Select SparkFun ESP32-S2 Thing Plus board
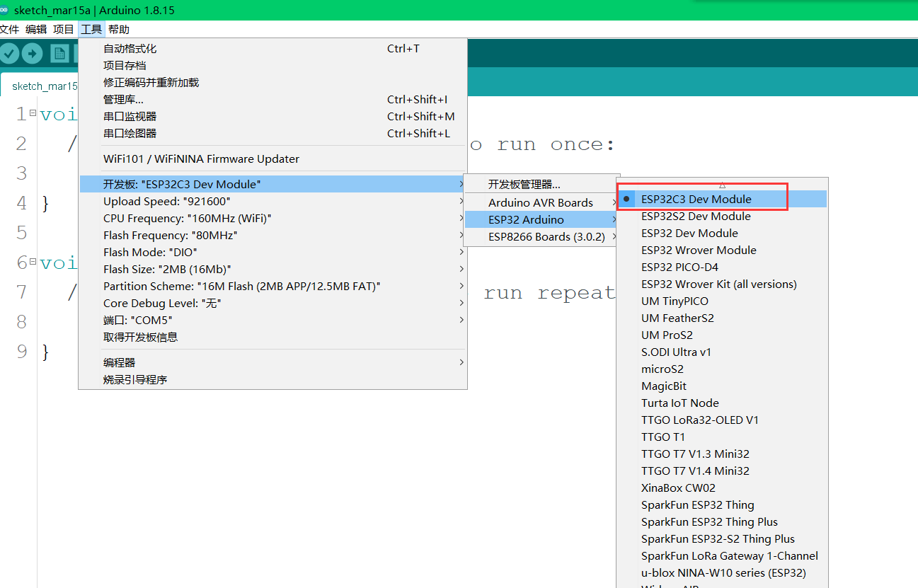This screenshot has width=918, height=588. [722, 539]
